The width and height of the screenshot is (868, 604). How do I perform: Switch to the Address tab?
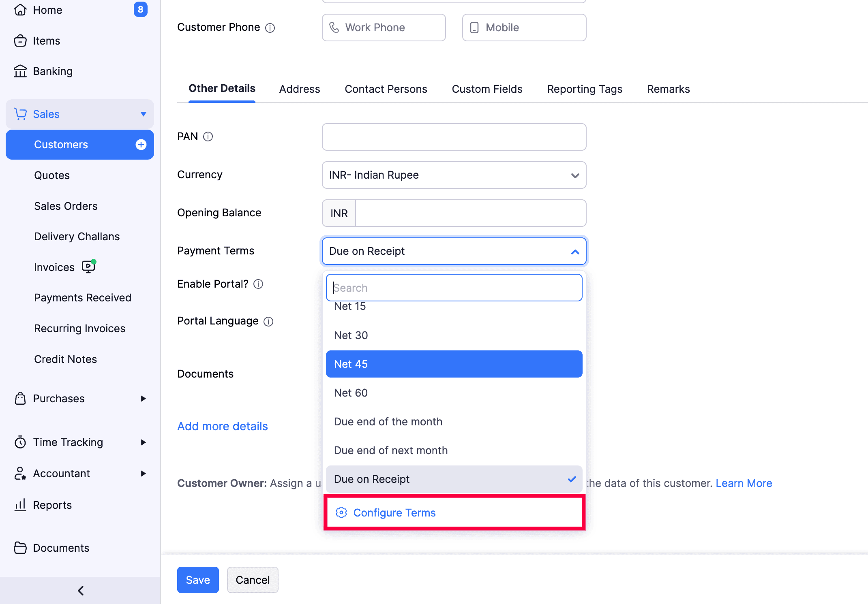pos(299,89)
